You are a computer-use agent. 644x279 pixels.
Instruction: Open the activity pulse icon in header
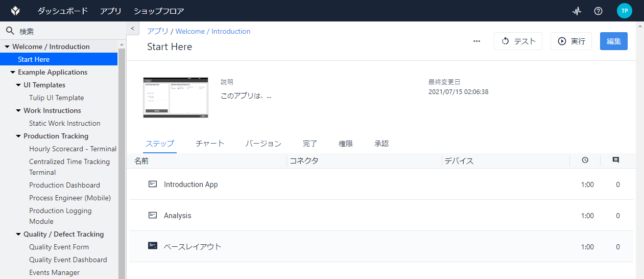577,11
